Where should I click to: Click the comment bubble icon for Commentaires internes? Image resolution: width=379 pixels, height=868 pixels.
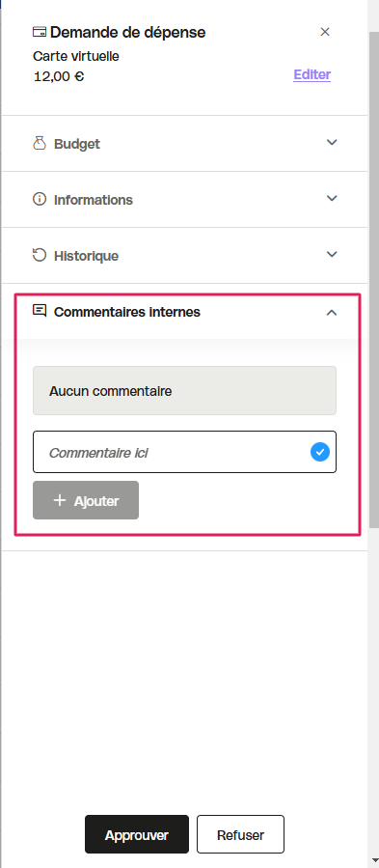[x=40, y=311]
